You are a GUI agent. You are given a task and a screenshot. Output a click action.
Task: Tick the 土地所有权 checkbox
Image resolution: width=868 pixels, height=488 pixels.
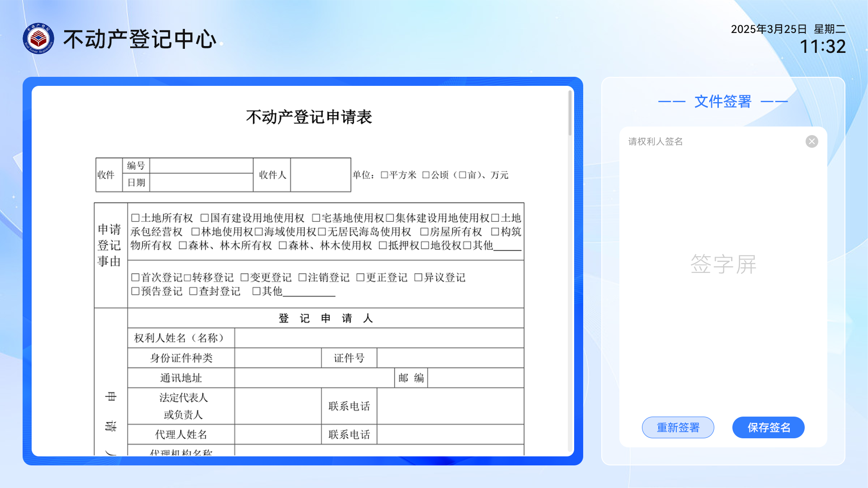135,218
